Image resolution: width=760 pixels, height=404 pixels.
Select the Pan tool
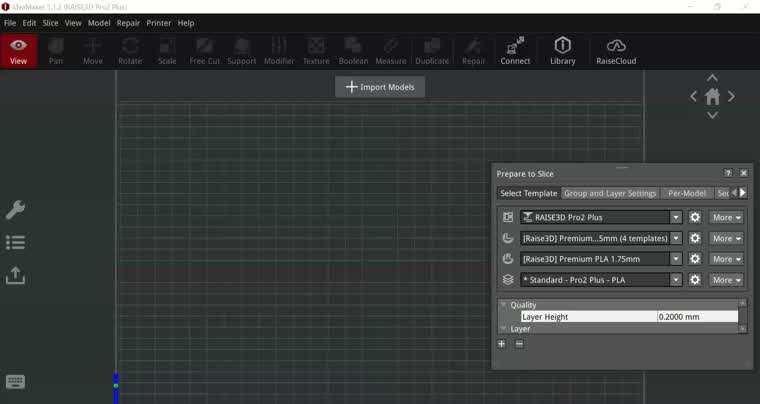pyautogui.click(x=56, y=51)
